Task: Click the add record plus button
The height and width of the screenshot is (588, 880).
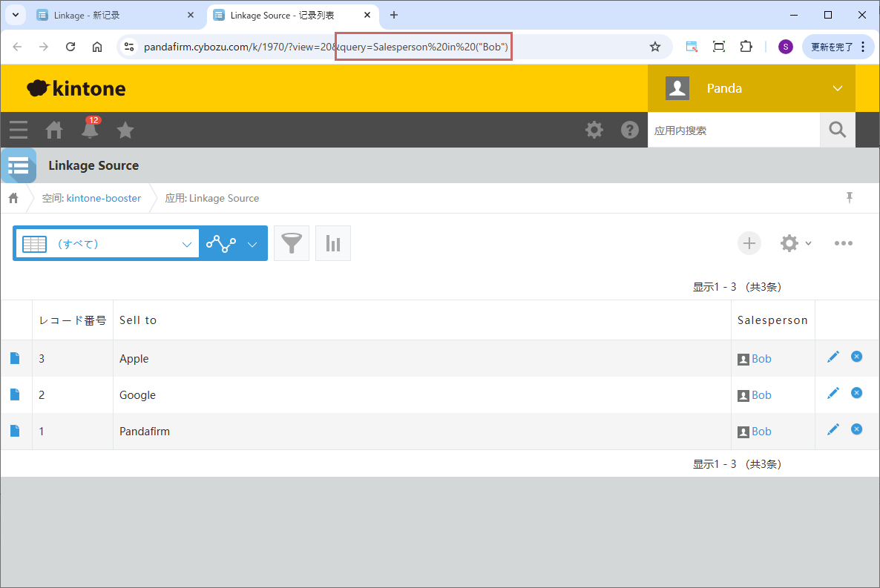Action: 749,243
